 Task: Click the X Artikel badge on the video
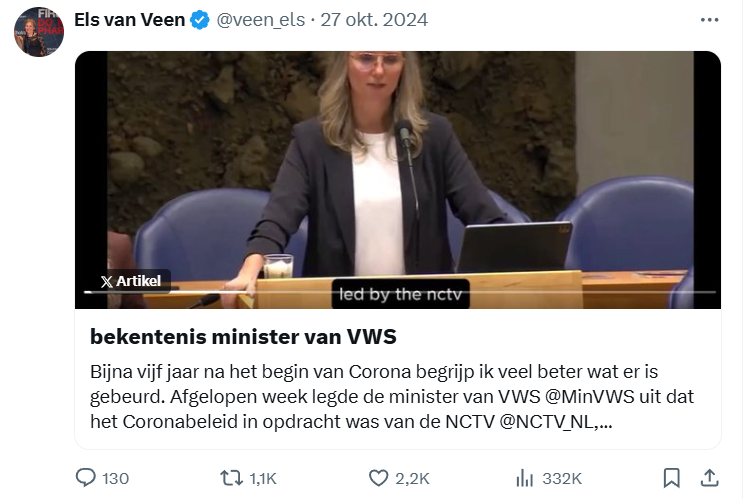click(131, 281)
